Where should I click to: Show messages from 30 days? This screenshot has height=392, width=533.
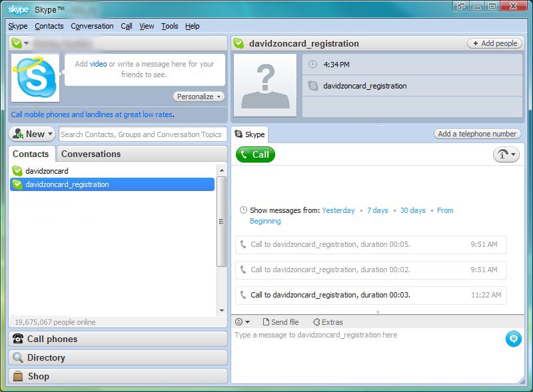(x=412, y=210)
